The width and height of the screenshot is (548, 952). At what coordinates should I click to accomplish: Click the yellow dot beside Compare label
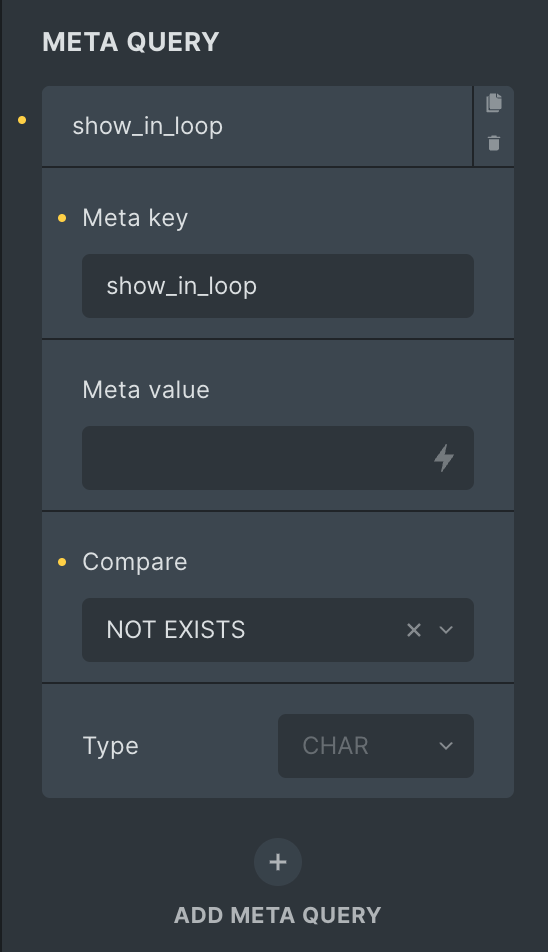coord(62,562)
